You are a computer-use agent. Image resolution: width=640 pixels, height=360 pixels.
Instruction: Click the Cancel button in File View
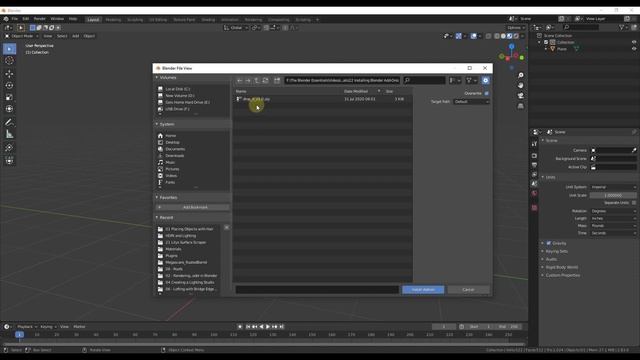[x=468, y=290]
